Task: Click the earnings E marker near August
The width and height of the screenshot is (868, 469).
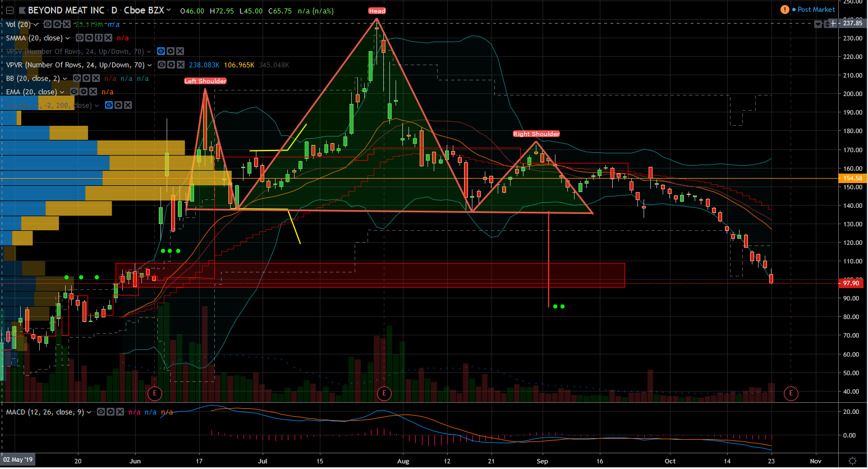Action: [x=384, y=393]
